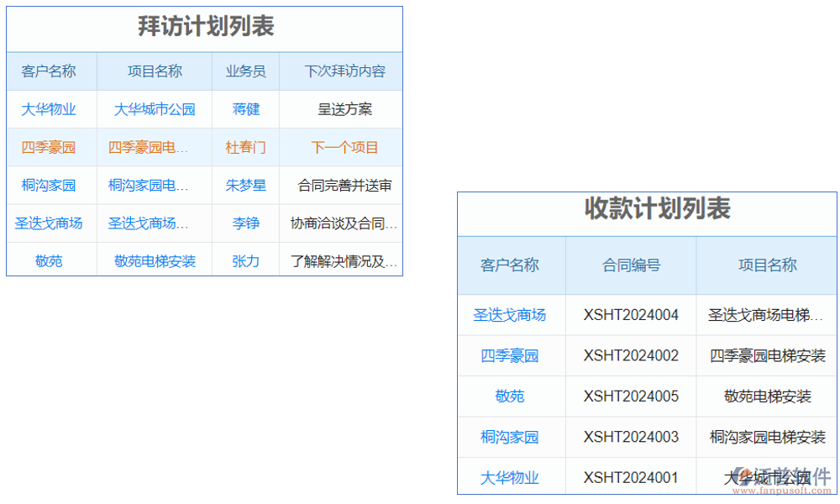This screenshot has width=840, height=504.
Task: Expand truncated visit content 协商洽谈及合同...
Action: point(340,223)
